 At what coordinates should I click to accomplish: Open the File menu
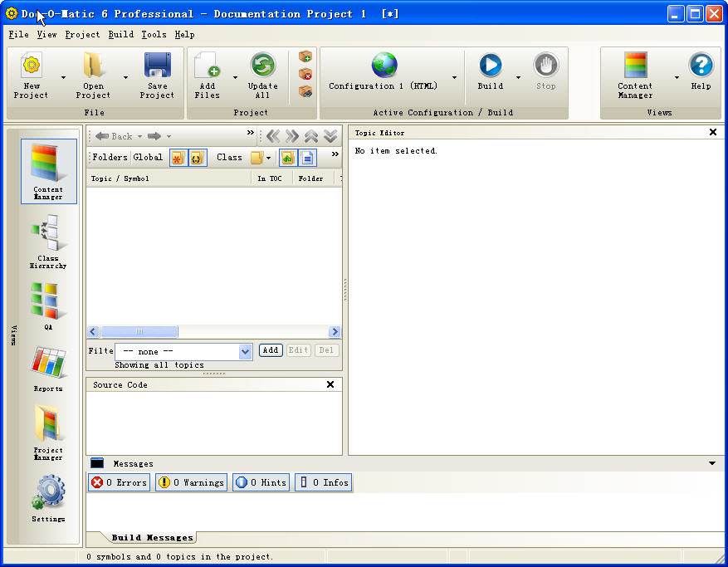tap(18, 34)
